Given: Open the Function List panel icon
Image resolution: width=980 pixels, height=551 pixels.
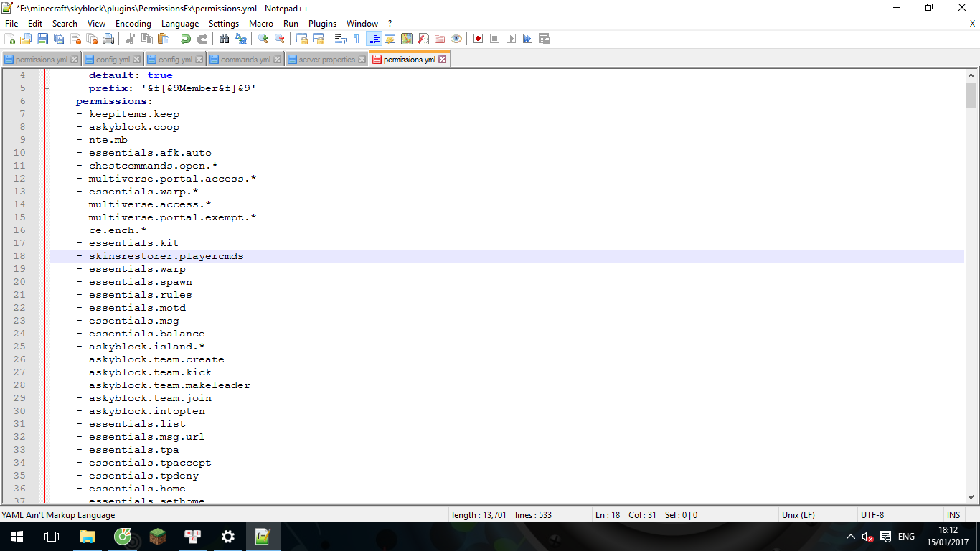Looking at the screenshot, I should [423, 39].
